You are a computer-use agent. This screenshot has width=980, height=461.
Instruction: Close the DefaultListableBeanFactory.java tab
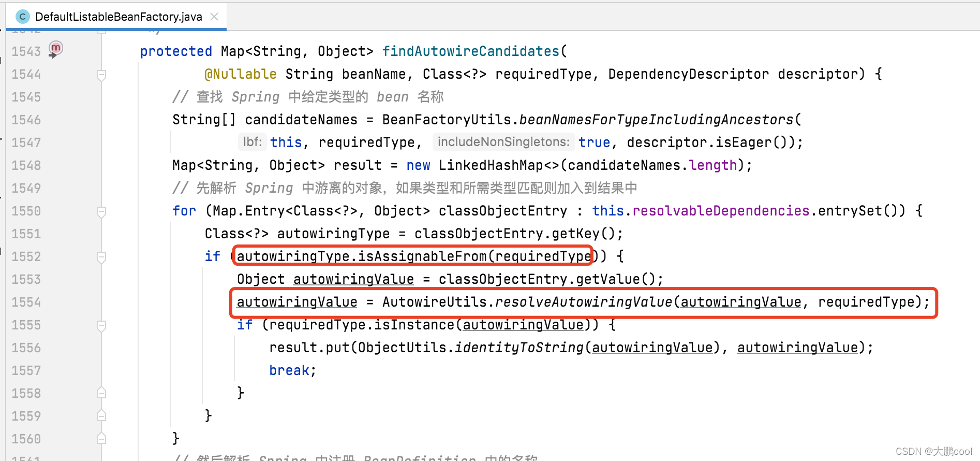214,17
